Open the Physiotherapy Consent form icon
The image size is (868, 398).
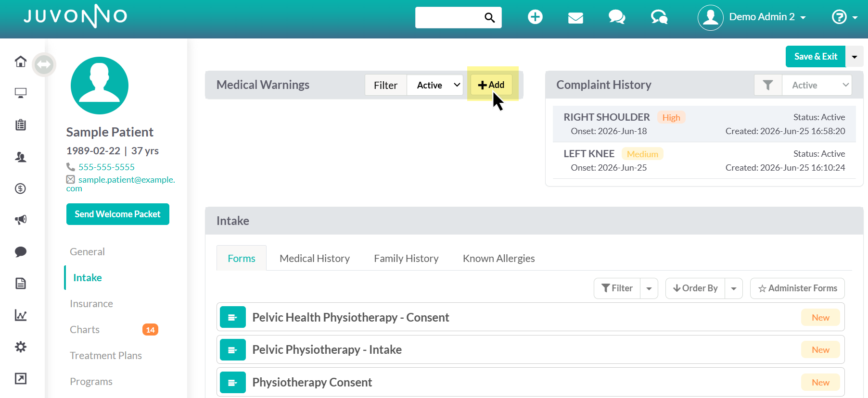pyautogui.click(x=233, y=383)
